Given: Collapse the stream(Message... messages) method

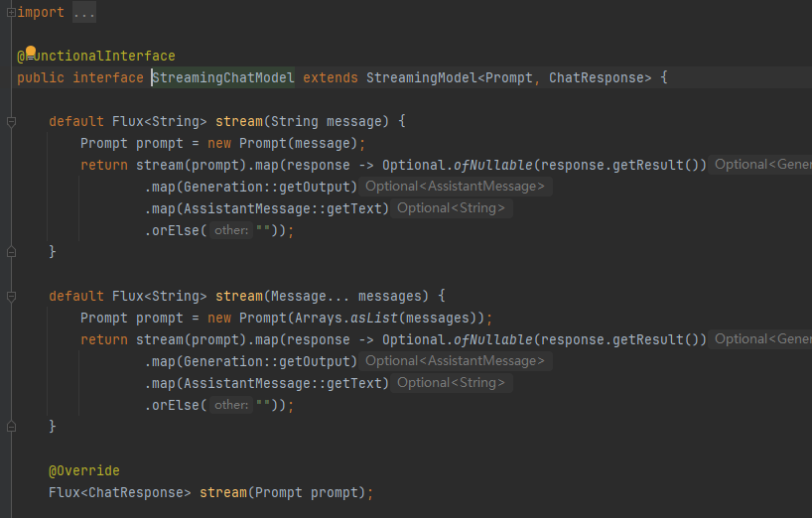Looking at the screenshot, I should point(11,297).
